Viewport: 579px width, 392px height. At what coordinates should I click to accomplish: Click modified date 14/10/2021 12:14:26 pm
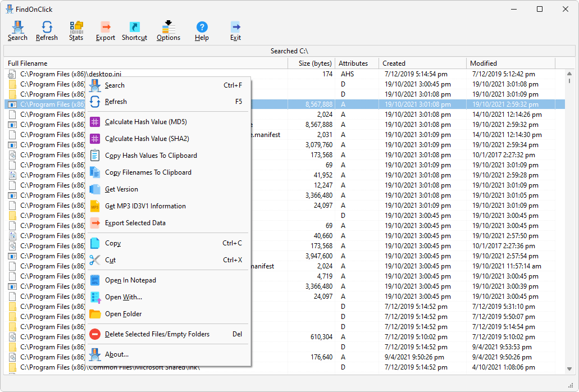click(507, 115)
